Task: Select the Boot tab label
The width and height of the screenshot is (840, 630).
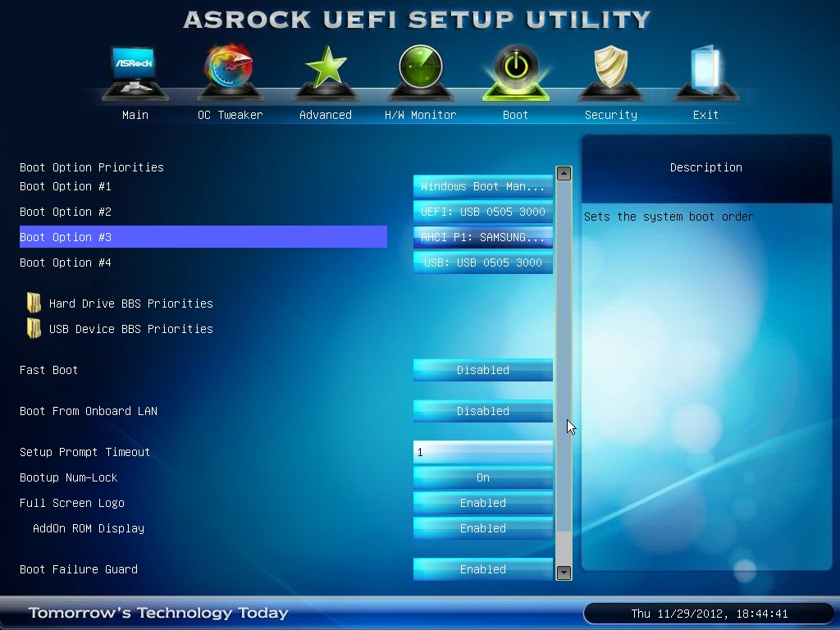Action: (x=515, y=115)
